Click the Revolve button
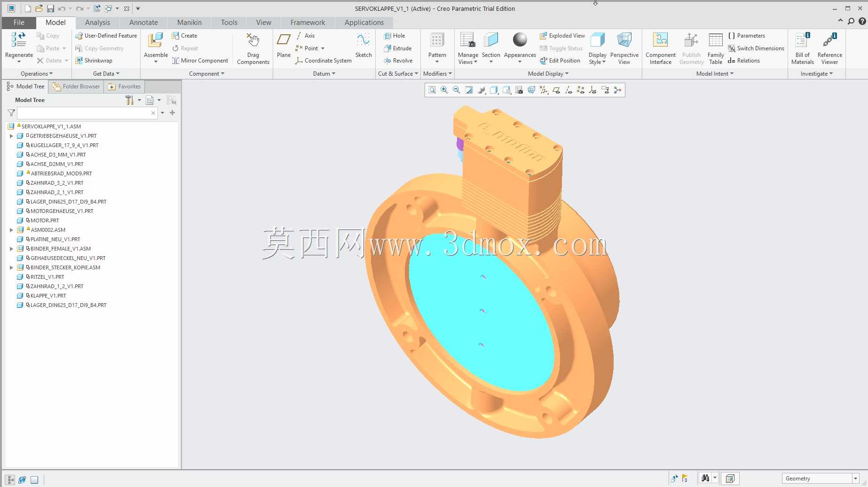The height and width of the screenshot is (487, 868). 398,61
